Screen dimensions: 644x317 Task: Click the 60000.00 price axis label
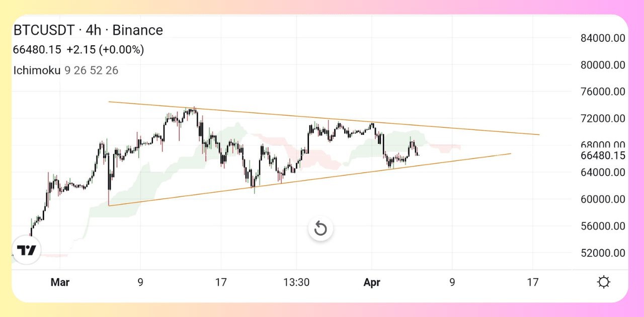(602, 199)
